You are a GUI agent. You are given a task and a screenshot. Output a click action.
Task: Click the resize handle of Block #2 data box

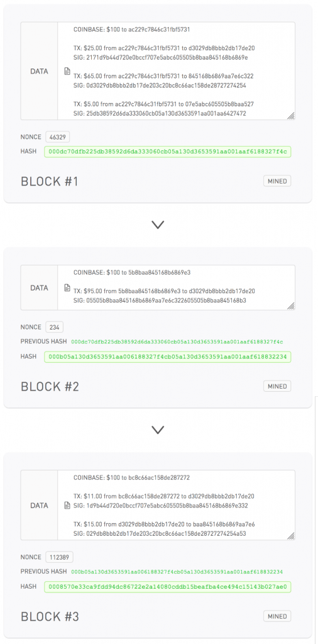pyautogui.click(x=291, y=306)
